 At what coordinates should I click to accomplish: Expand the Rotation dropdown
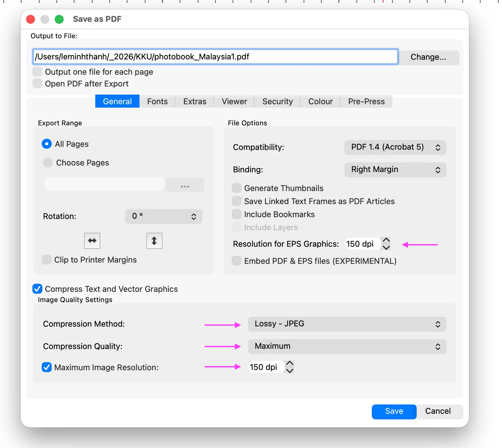[164, 216]
